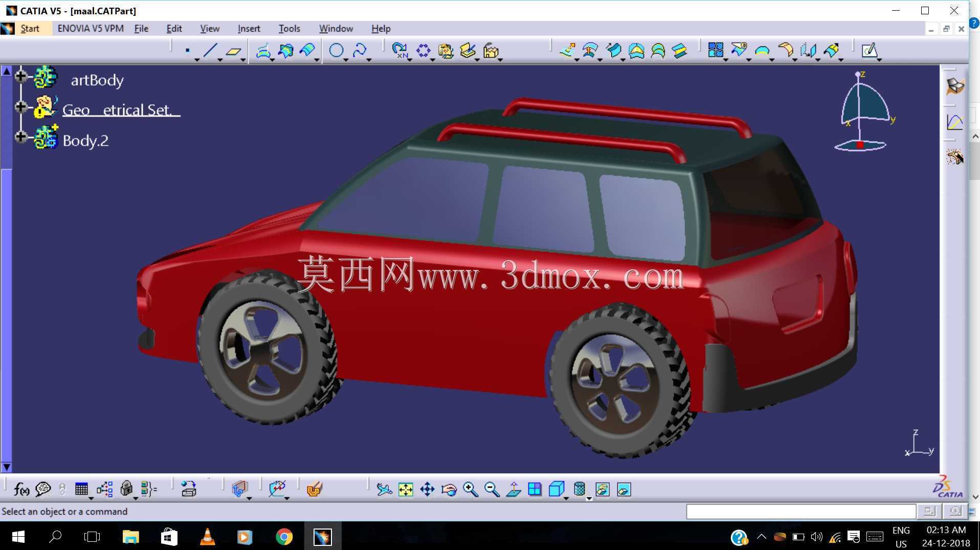980x550 pixels.
Task: Click the tree scrollbar up arrow
Action: click(6, 71)
